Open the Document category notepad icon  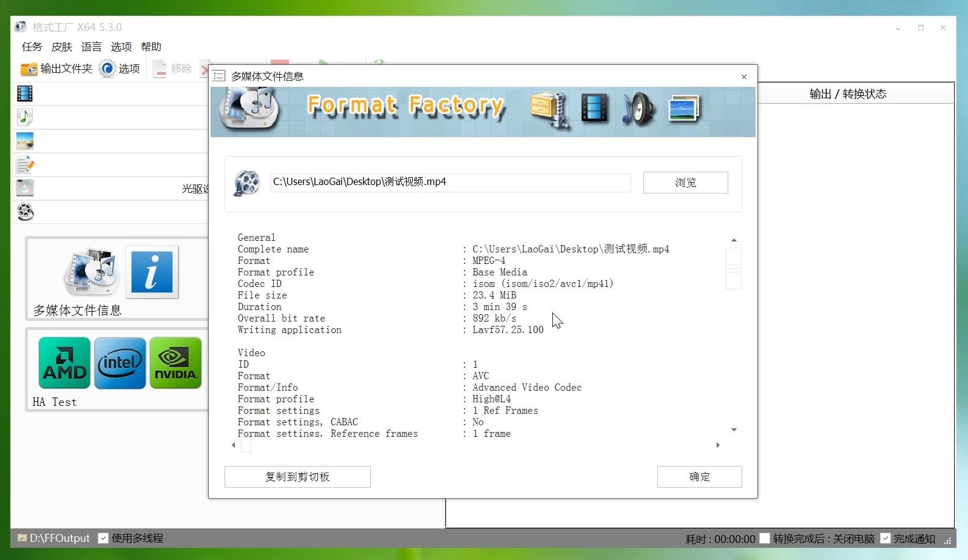pyautogui.click(x=25, y=164)
